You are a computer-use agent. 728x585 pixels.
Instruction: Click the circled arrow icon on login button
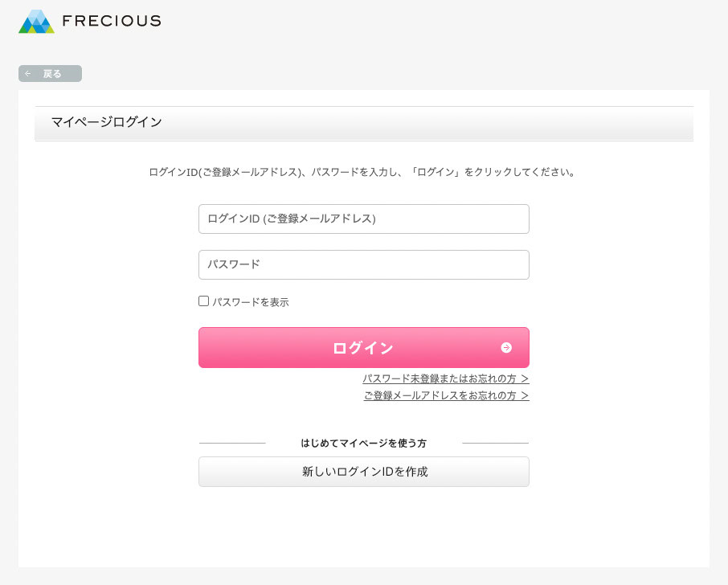click(x=506, y=348)
